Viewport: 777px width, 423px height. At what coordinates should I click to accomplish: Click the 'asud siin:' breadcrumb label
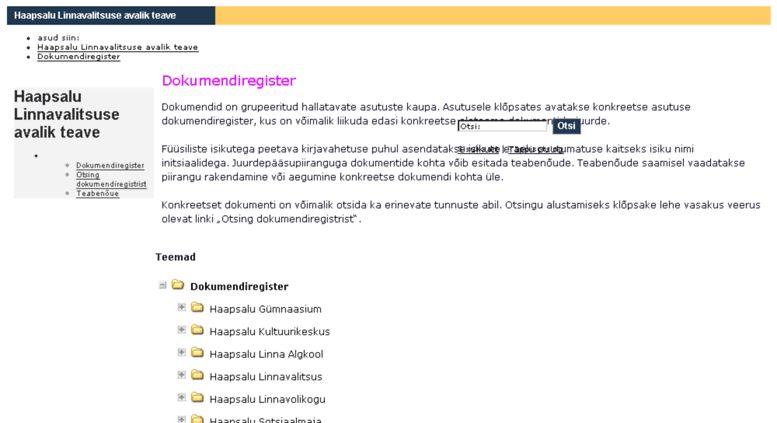click(58, 38)
